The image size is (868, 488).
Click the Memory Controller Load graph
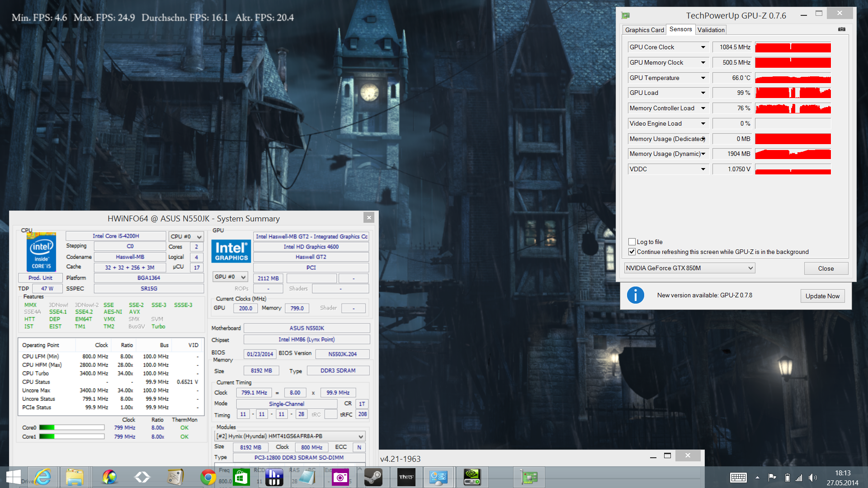793,108
